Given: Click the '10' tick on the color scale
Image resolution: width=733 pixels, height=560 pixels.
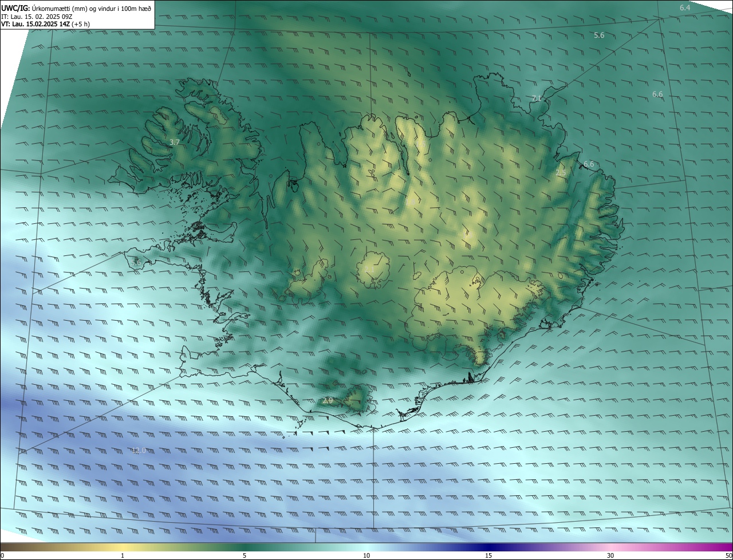Looking at the screenshot, I should pos(366,555).
